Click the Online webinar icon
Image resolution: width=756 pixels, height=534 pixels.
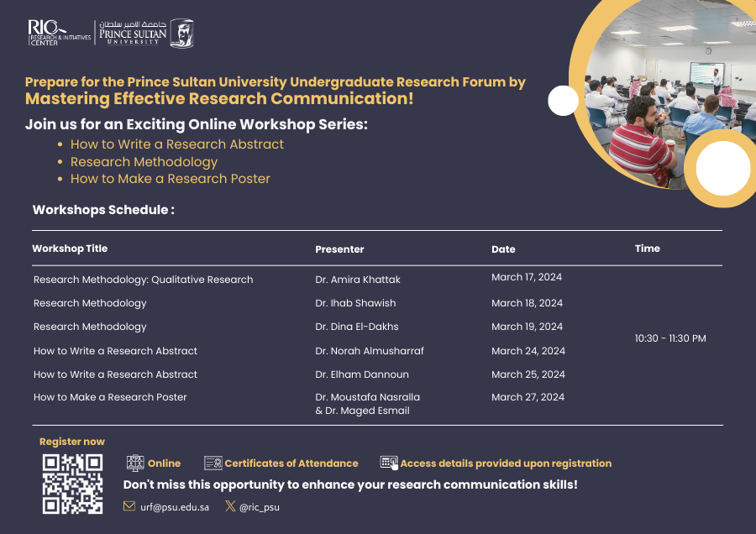tap(135, 463)
